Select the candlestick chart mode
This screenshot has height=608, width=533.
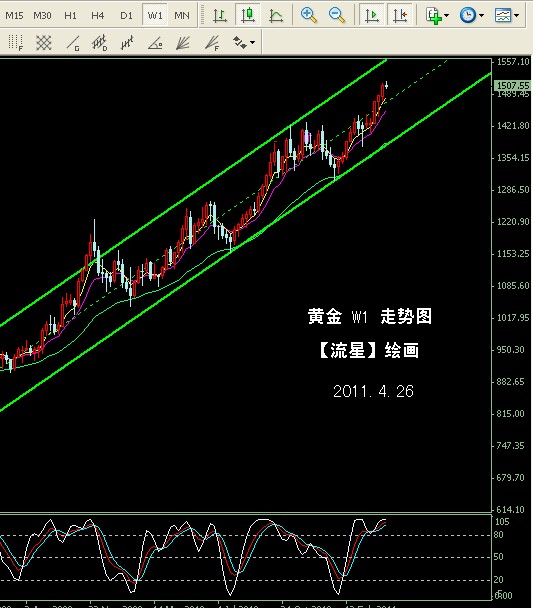pos(248,16)
